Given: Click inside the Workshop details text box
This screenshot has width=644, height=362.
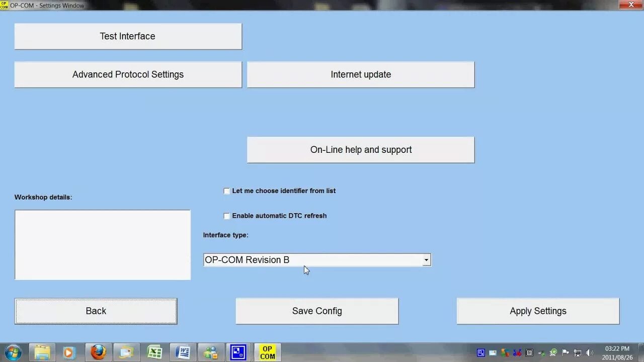Looking at the screenshot, I should click(x=103, y=245).
